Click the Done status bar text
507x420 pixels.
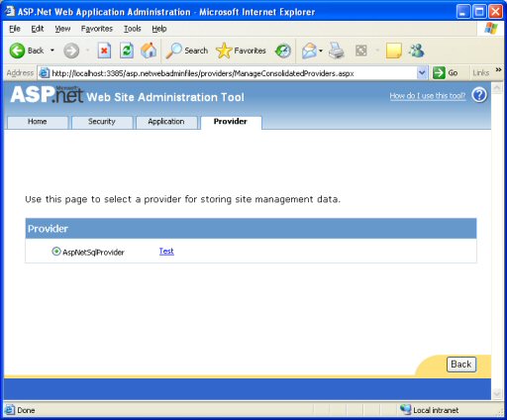click(26, 410)
